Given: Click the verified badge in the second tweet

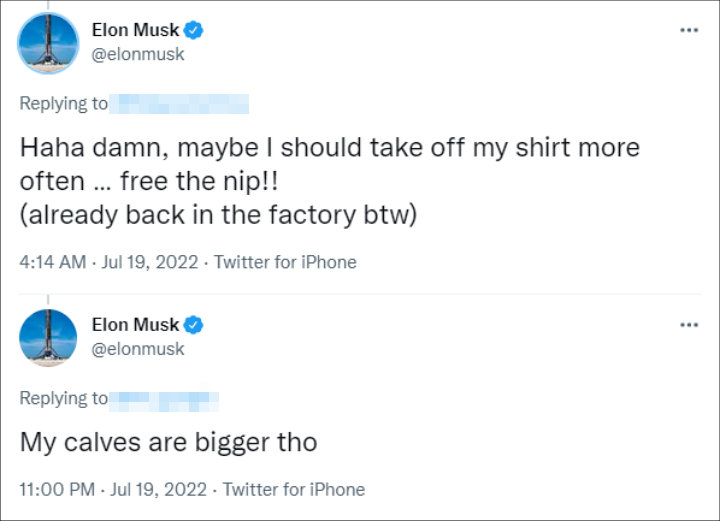Looking at the screenshot, I should point(195,325).
